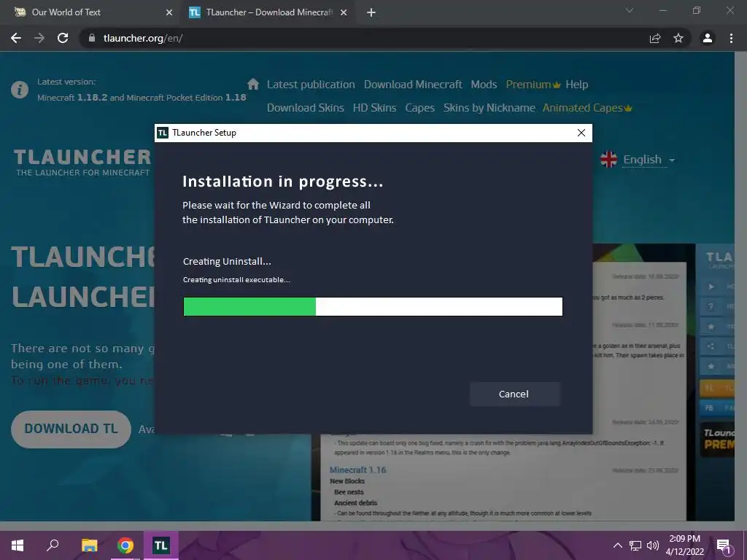Open the Premium menu link
The image size is (747, 560).
coord(533,85)
